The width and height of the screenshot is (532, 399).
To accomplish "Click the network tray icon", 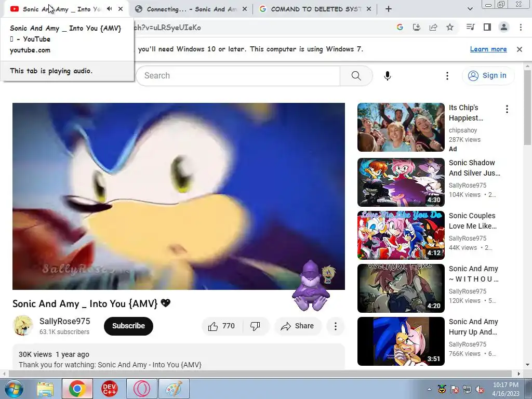I will pyautogui.click(x=467, y=389).
